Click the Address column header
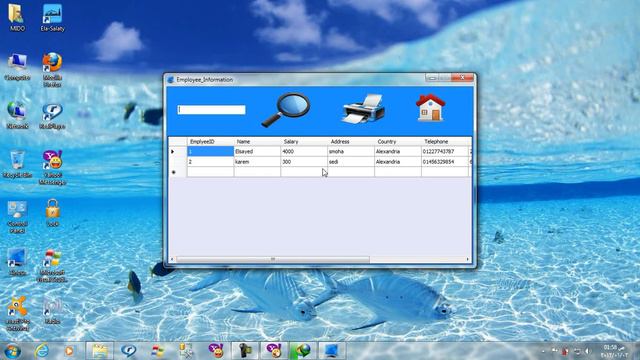The width and height of the screenshot is (640, 360). [351, 142]
